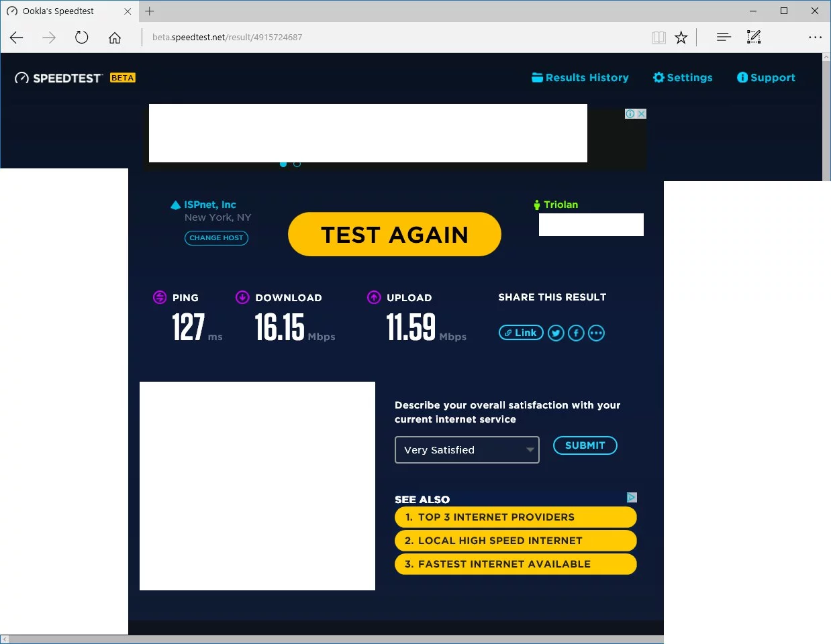Click the upload arrow icon

(374, 297)
